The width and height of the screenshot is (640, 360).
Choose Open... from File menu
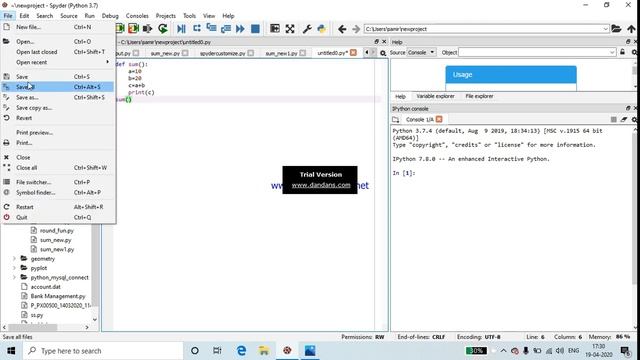click(58, 42)
